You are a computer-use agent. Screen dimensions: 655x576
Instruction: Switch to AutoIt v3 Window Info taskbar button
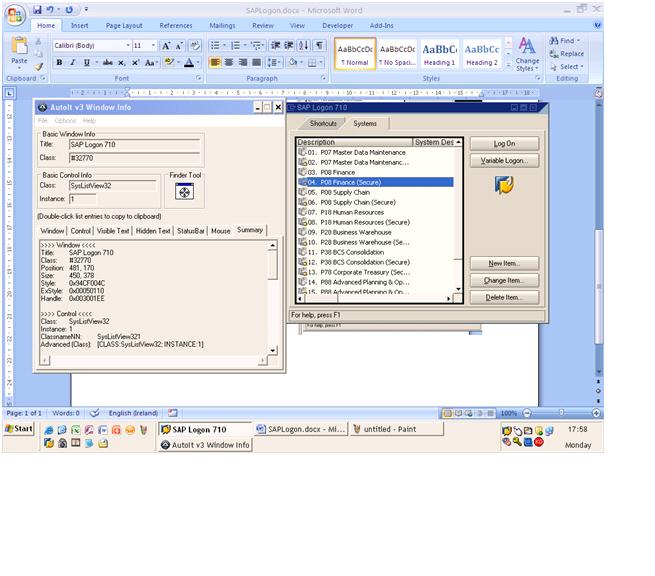[x=205, y=445]
